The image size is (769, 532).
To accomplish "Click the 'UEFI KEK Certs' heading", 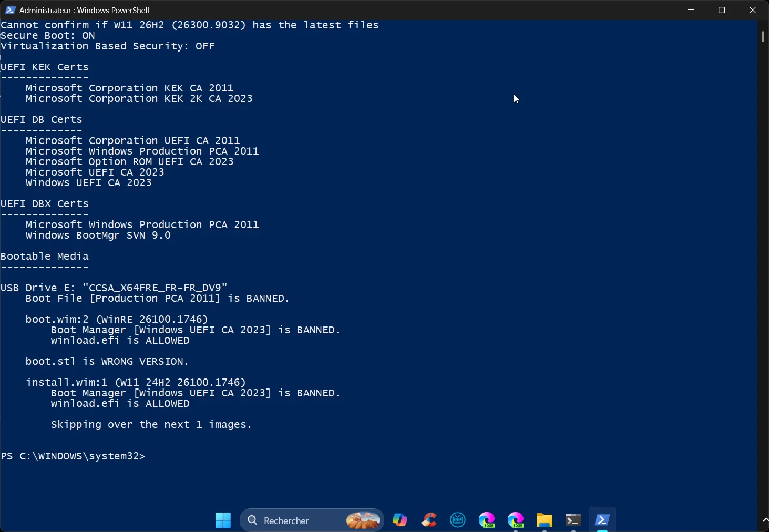I will 45,67.
